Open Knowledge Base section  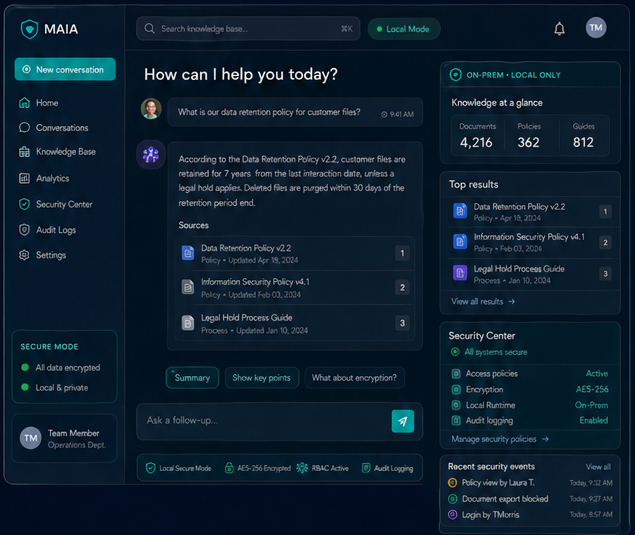click(x=57, y=152)
